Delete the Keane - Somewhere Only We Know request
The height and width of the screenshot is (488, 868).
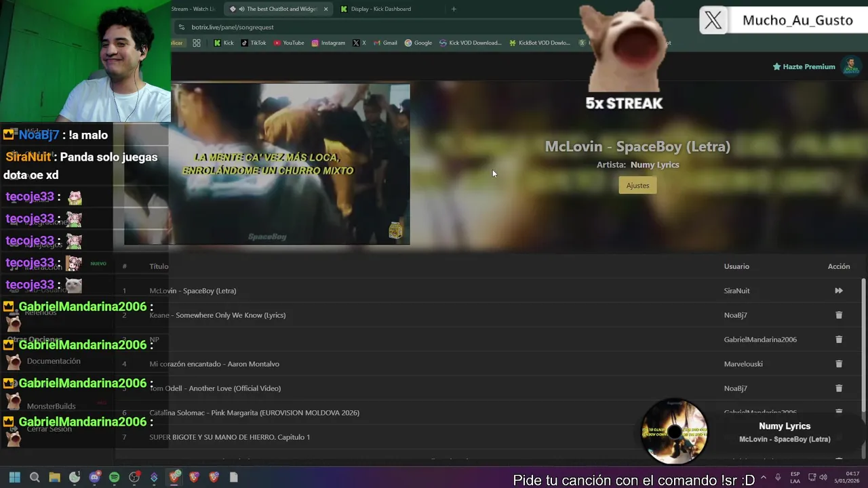(839, 315)
